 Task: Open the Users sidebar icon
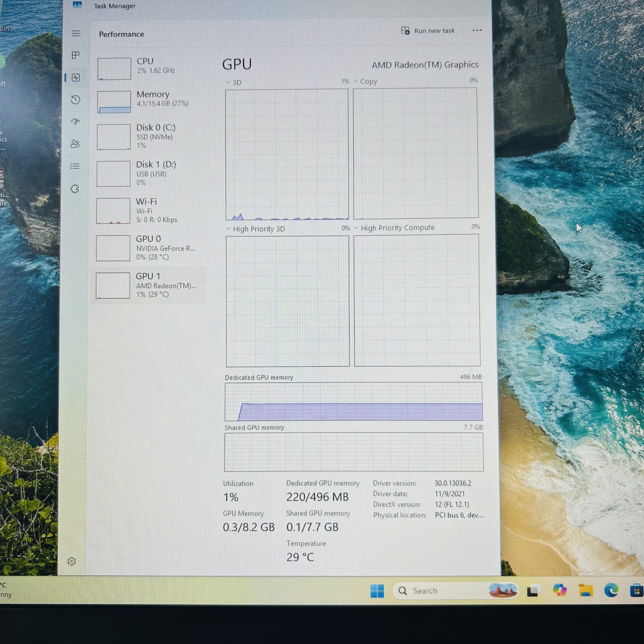pos(75,144)
